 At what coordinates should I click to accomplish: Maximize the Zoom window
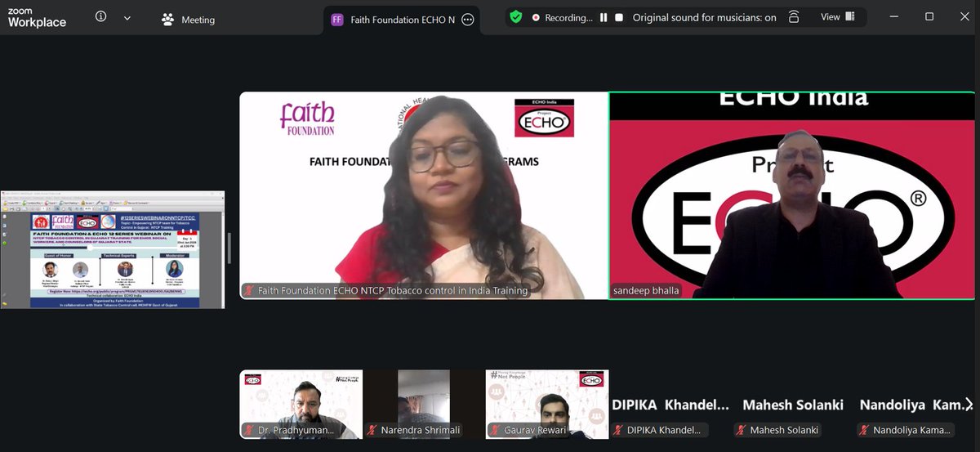(x=929, y=16)
